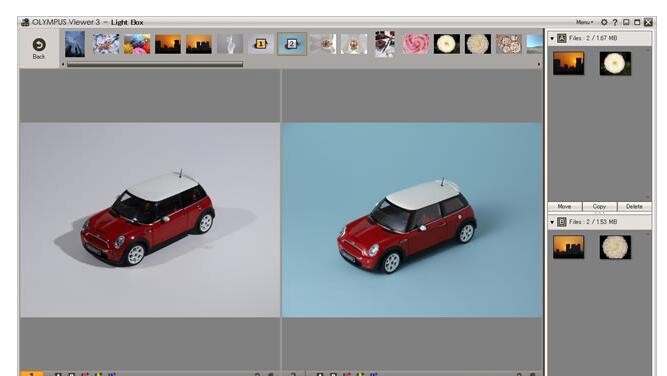Select the sunset thumbnail in panel B
Viewport: 667px width, 376px height.
pos(568,247)
